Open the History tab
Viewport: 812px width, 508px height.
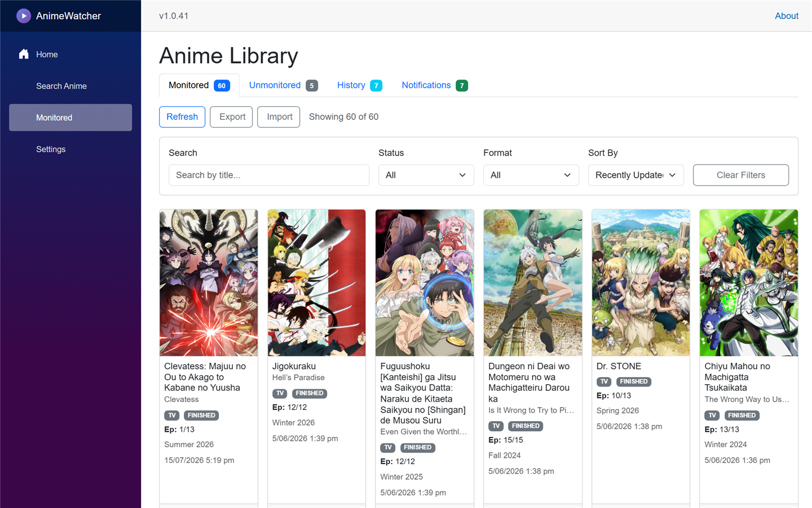(360, 85)
